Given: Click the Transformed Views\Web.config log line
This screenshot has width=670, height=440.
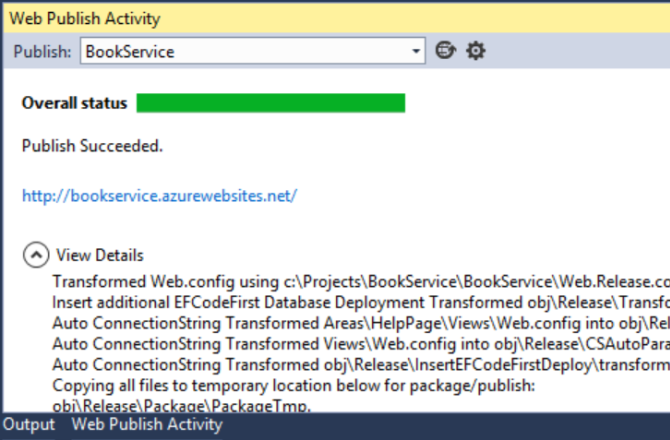Looking at the screenshot, I should pos(361,344).
